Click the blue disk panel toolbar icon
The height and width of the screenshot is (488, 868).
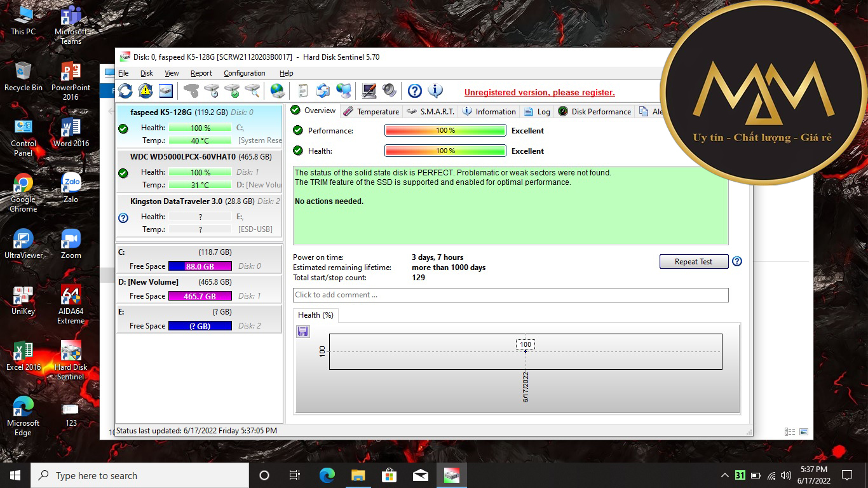click(x=166, y=91)
